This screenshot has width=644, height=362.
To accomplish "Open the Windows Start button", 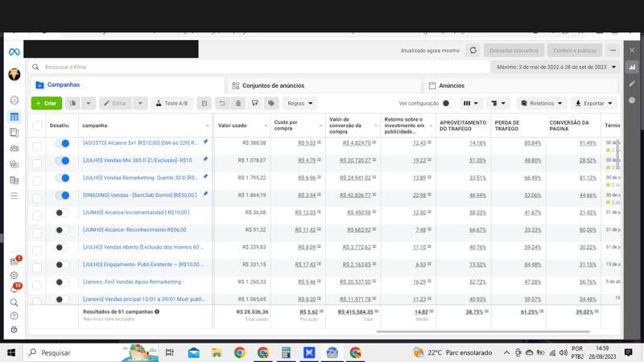I will pos(11,352).
